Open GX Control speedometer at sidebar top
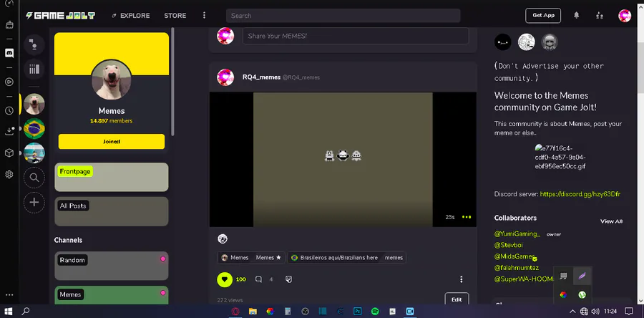 coord(9,4)
